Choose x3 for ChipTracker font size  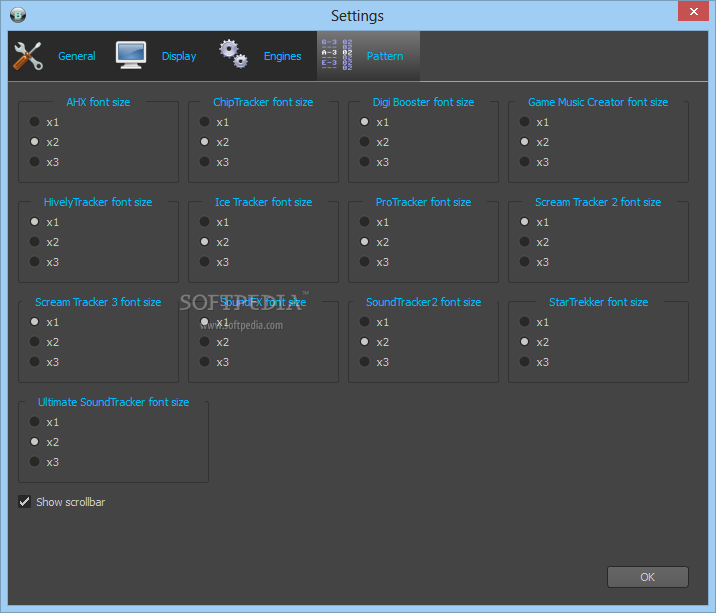click(x=205, y=162)
